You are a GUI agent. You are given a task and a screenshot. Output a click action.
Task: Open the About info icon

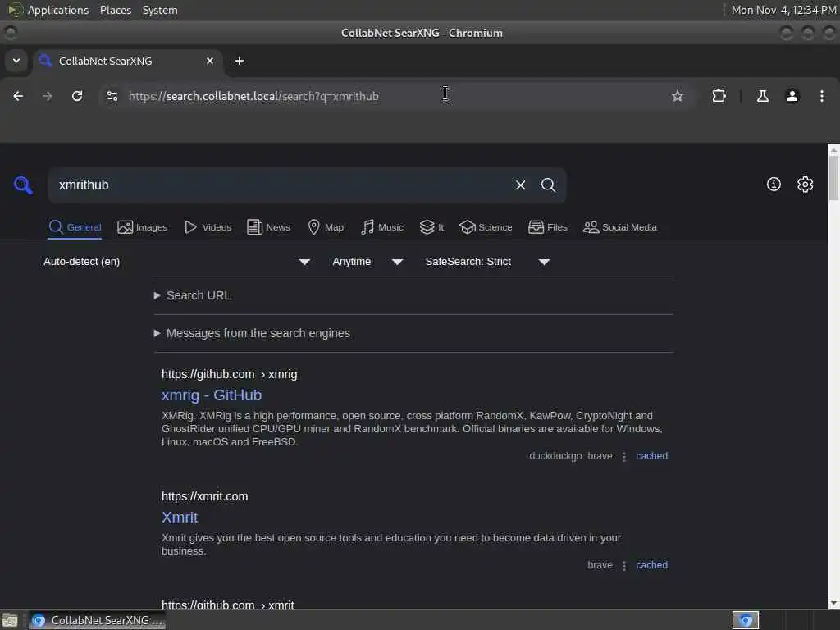point(774,185)
